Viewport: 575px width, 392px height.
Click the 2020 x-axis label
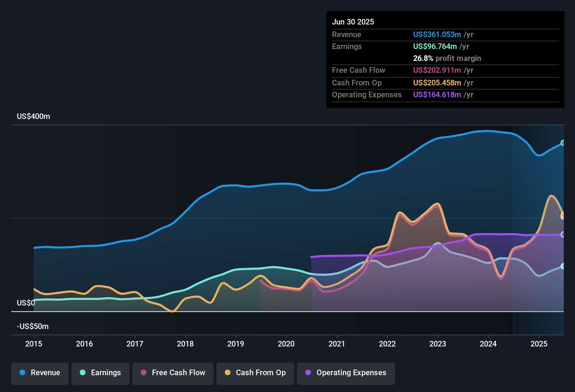[x=286, y=344]
